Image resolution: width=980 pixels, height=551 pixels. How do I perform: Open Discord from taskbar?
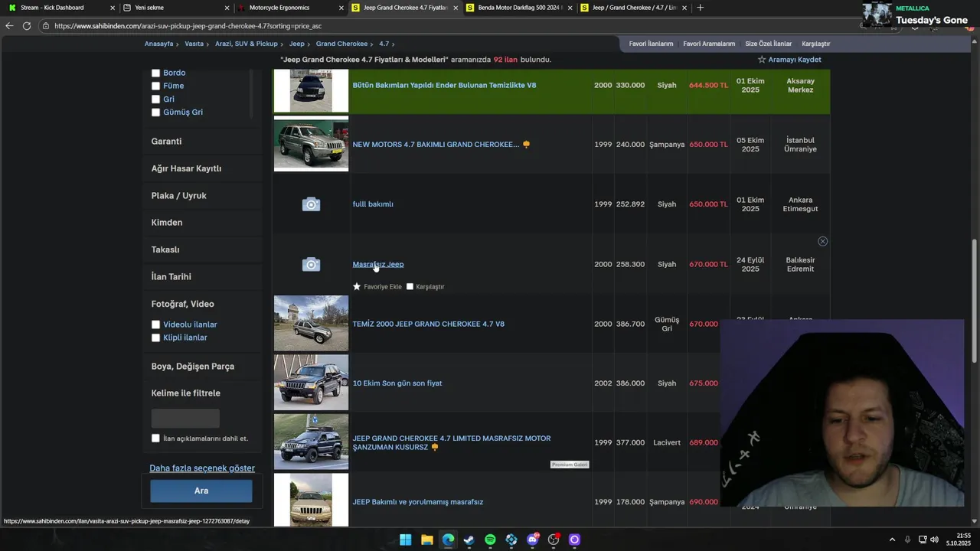pos(533,540)
